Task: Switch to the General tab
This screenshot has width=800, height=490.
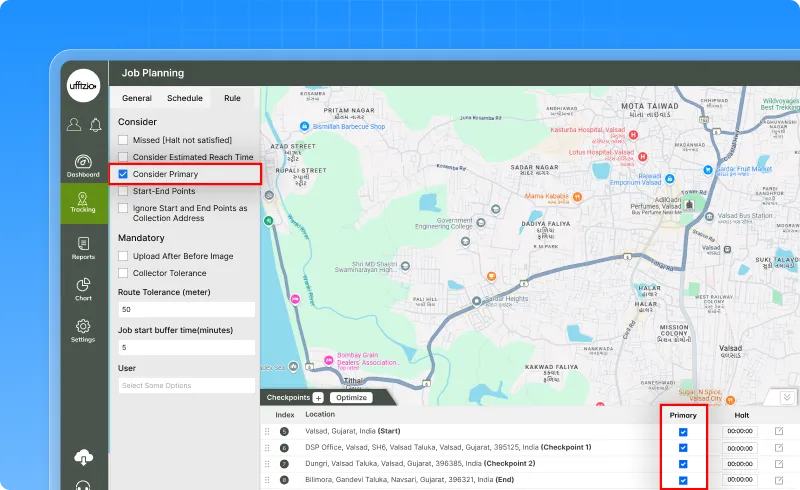Action: coord(137,98)
